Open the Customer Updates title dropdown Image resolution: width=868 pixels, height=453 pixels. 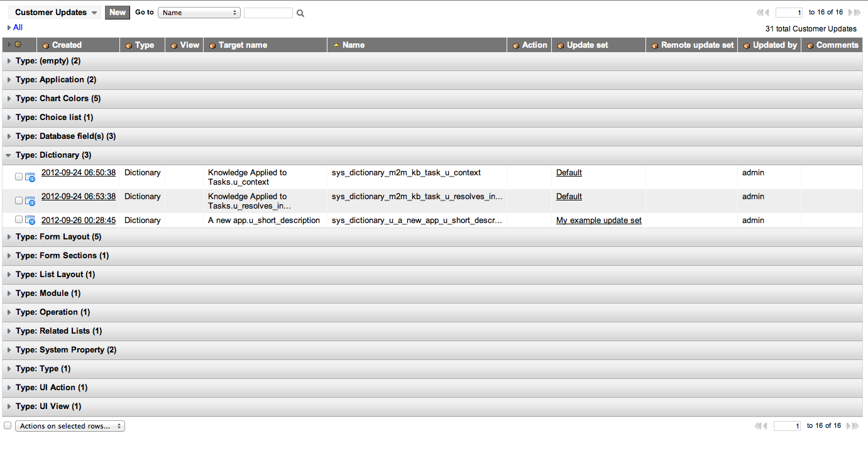pos(56,13)
